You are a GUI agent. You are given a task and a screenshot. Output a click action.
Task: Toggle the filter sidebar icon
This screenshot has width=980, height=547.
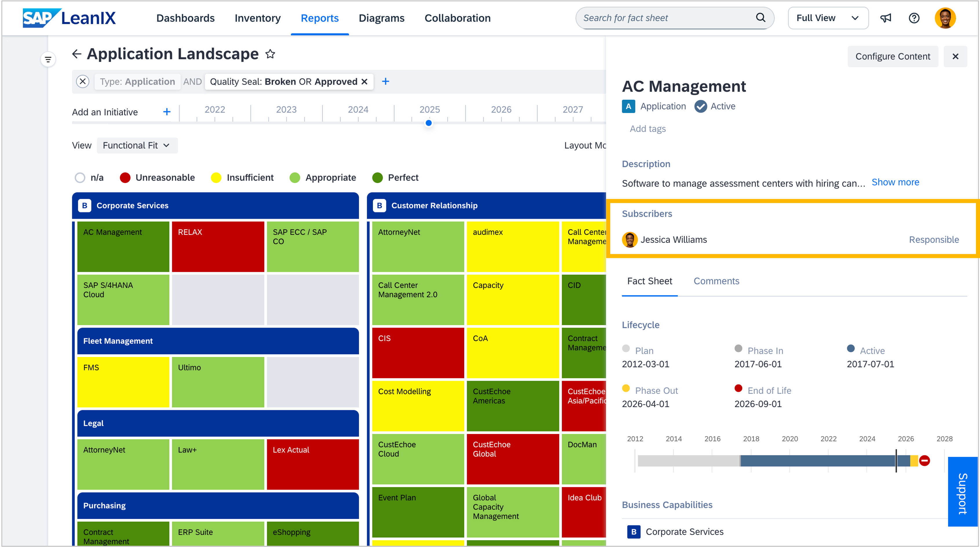tap(48, 59)
